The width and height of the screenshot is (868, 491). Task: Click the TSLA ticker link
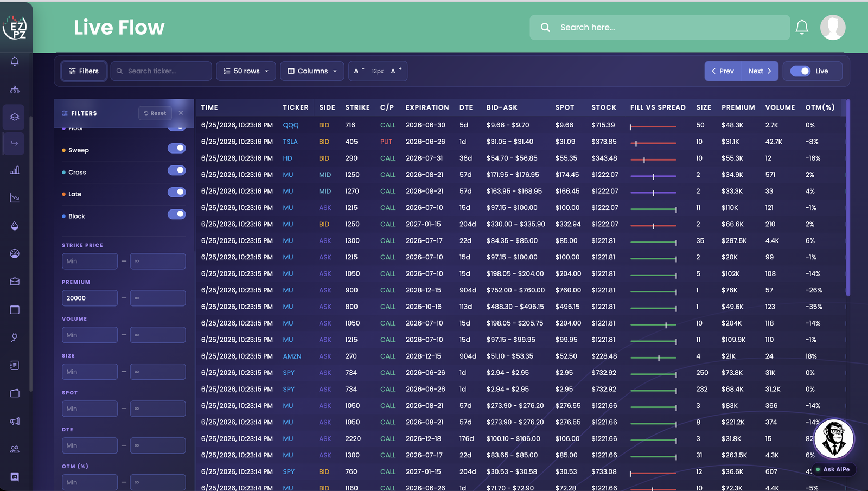pyautogui.click(x=290, y=142)
